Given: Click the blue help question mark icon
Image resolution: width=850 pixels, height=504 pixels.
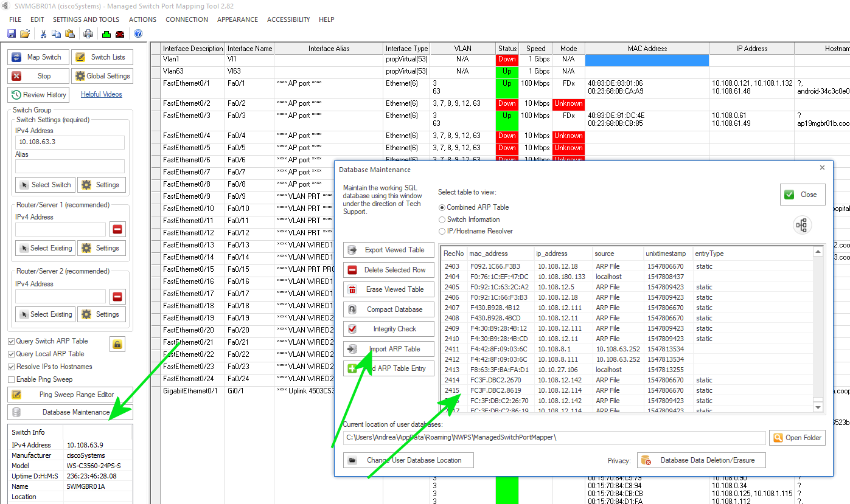Looking at the screenshot, I should point(138,33).
